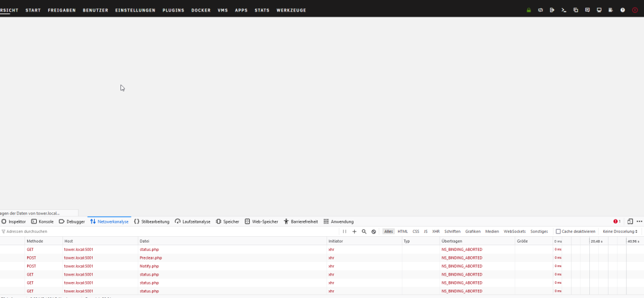Sort by the Datei column header

232,241
